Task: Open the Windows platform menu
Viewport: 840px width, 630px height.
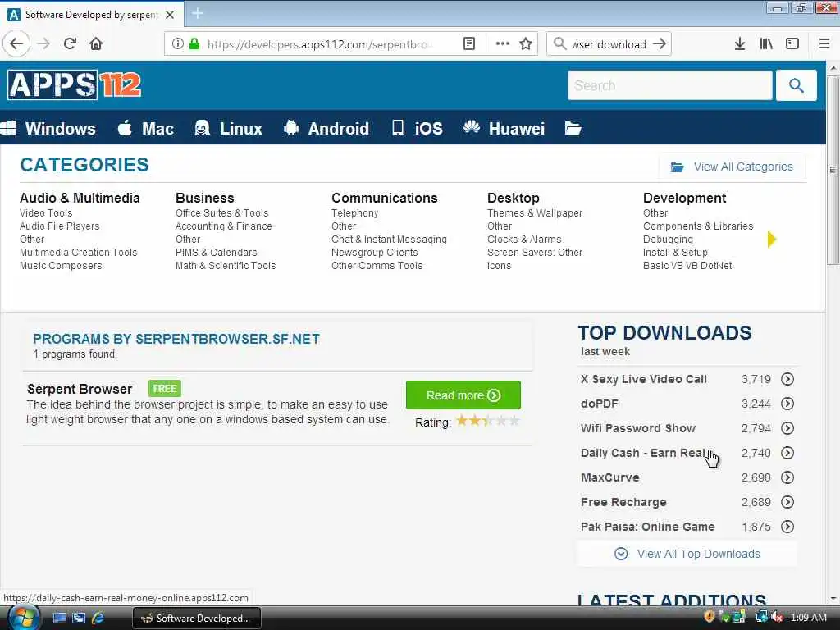Action: tap(48, 129)
